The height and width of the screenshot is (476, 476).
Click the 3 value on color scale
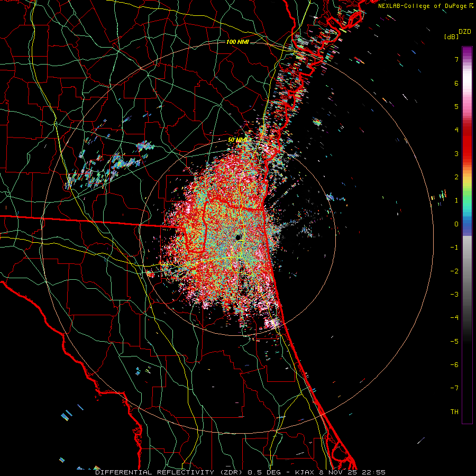click(456, 153)
